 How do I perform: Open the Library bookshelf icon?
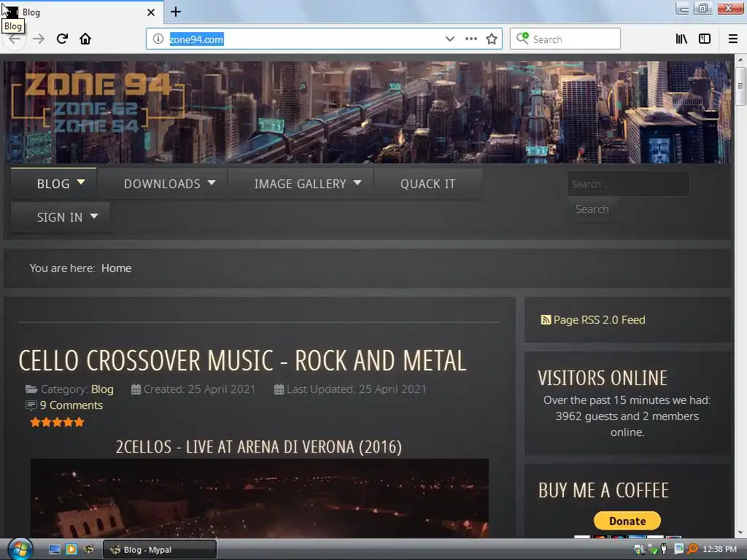coord(681,39)
